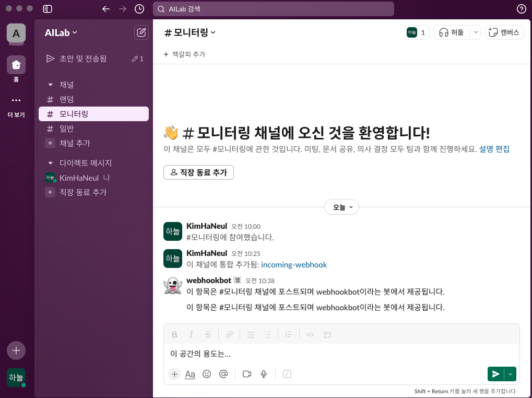This screenshot has height=398, width=532.
Task: Apply italic formatting in composer
Action: (191, 335)
